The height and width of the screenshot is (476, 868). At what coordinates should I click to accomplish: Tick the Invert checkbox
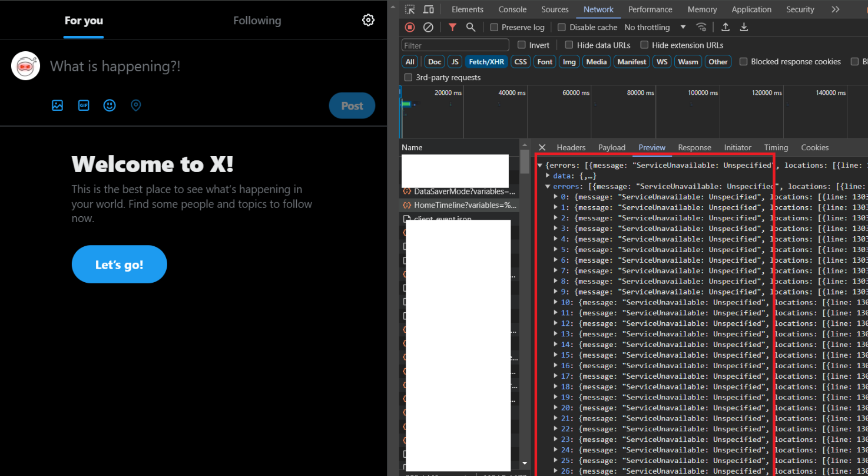(x=521, y=45)
